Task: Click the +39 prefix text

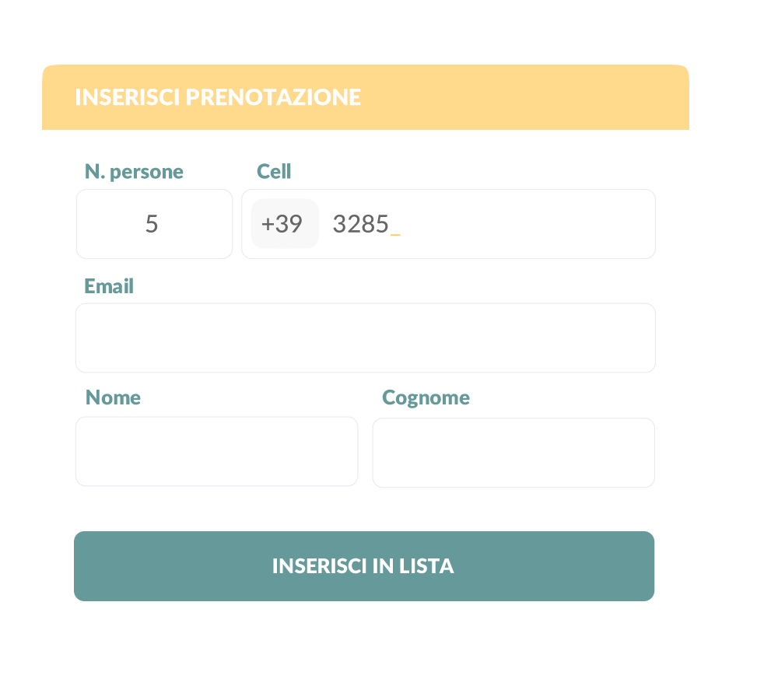Action: 282,224
